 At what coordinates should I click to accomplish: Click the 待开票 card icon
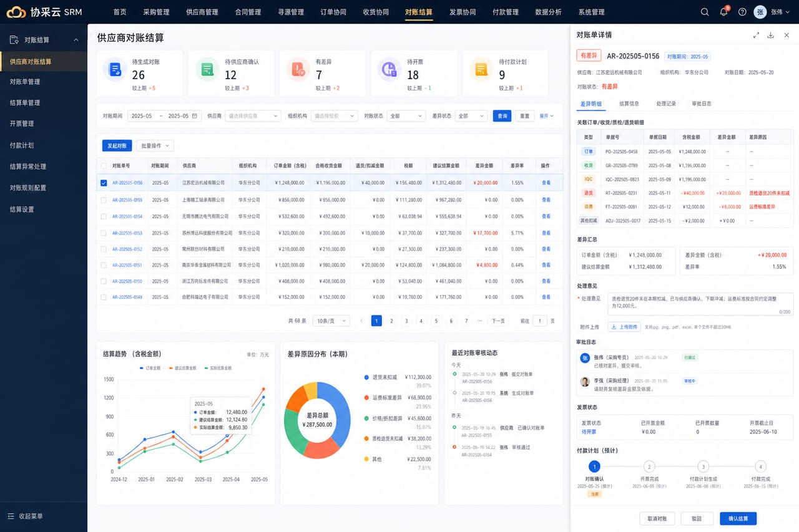click(x=390, y=69)
